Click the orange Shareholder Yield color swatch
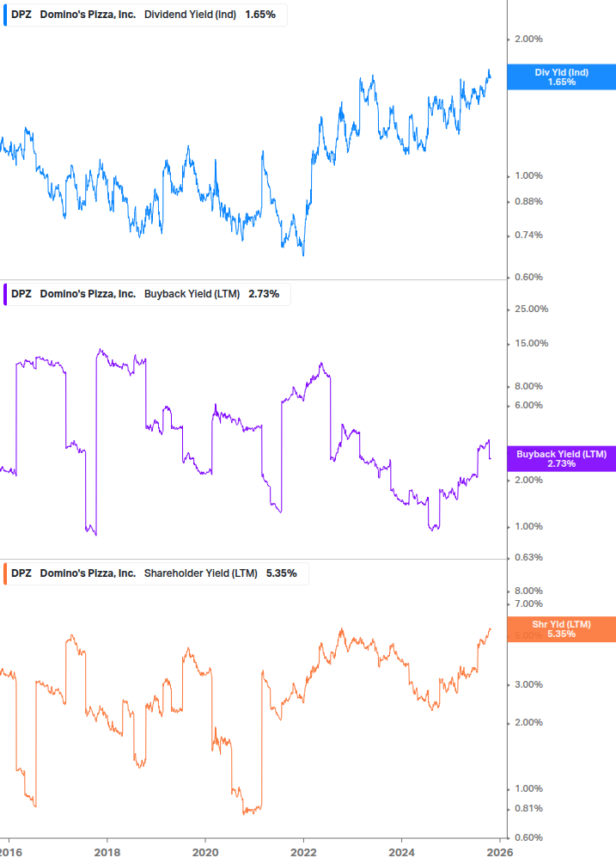 point(4,573)
